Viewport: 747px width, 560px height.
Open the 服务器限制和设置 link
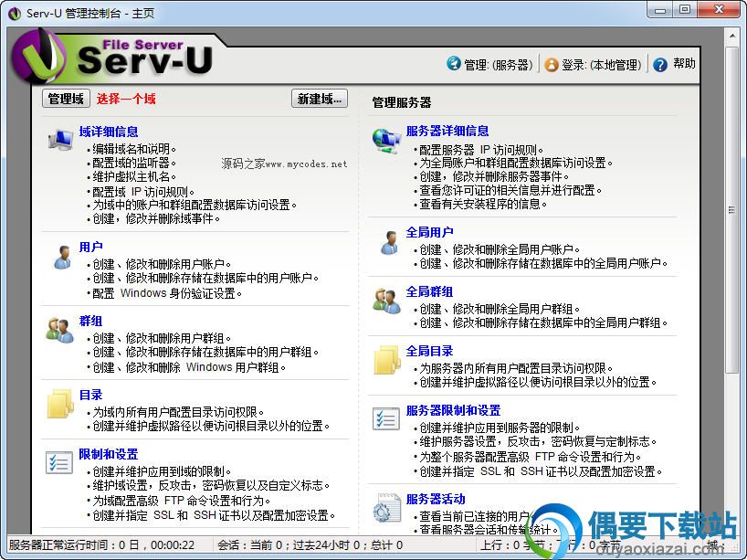point(454,410)
